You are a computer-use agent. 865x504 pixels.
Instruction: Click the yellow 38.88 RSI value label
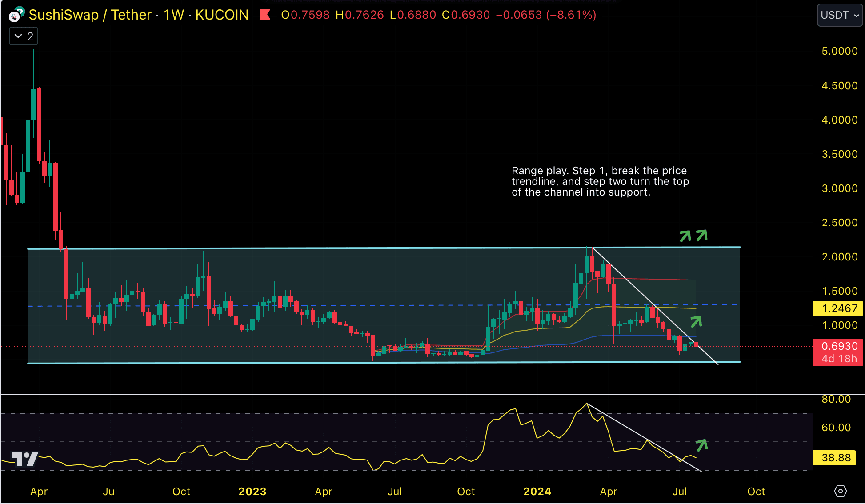click(836, 458)
